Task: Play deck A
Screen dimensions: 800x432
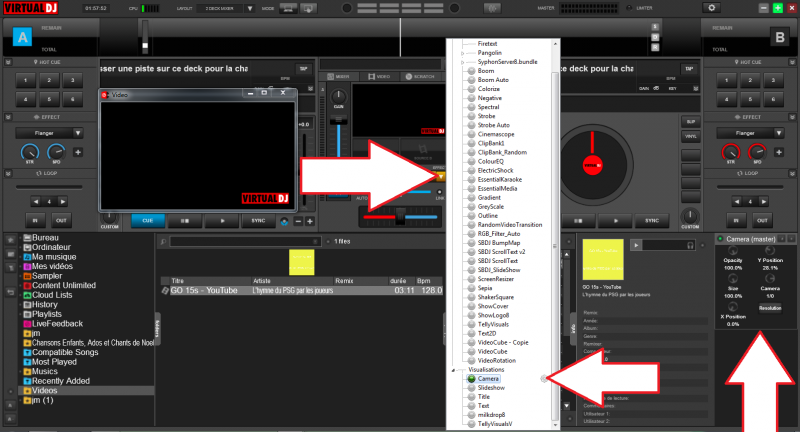Action: pyautogui.click(x=222, y=221)
